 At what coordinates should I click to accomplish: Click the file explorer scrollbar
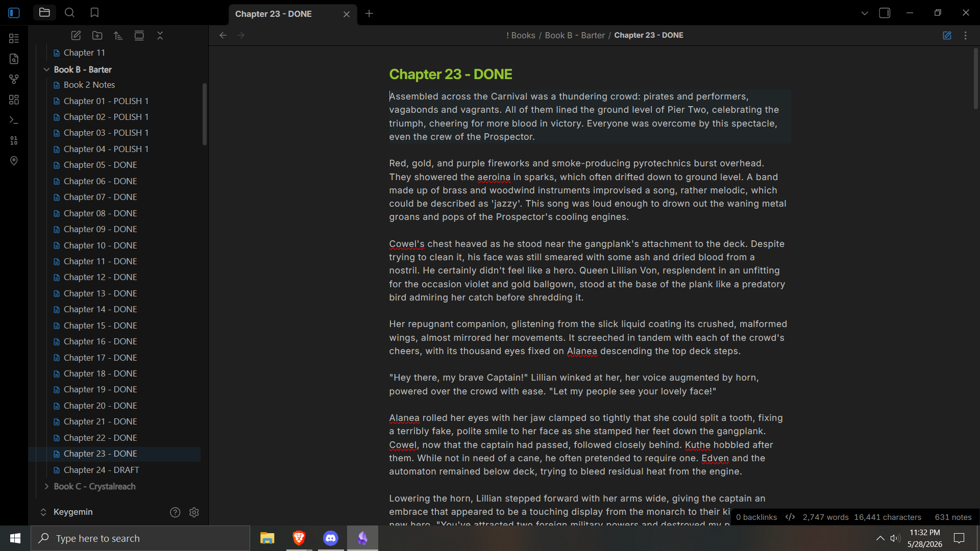pyautogui.click(x=205, y=114)
